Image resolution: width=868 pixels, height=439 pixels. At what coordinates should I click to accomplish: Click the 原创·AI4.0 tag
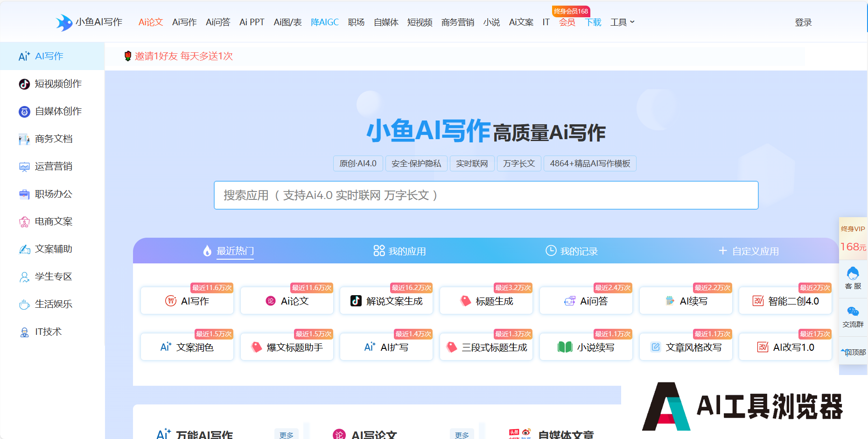[x=358, y=163]
